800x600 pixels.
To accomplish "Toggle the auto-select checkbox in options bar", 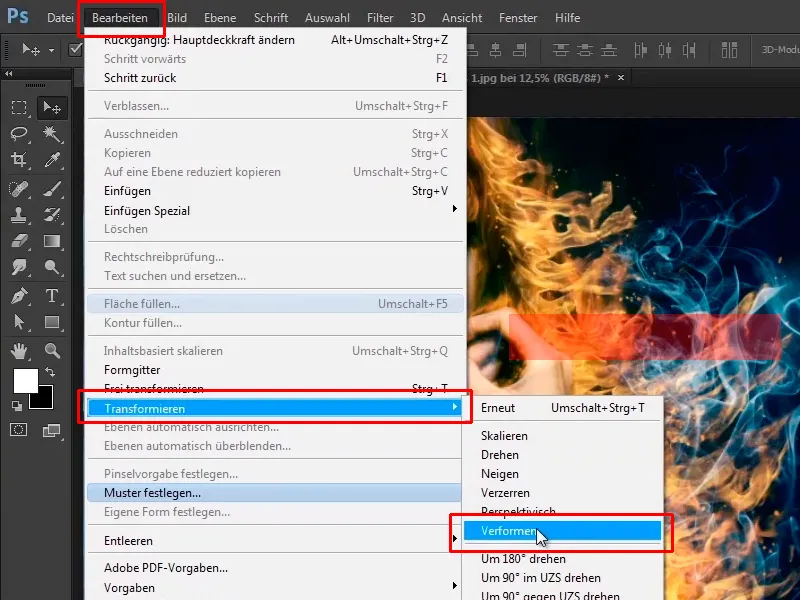I will point(76,49).
